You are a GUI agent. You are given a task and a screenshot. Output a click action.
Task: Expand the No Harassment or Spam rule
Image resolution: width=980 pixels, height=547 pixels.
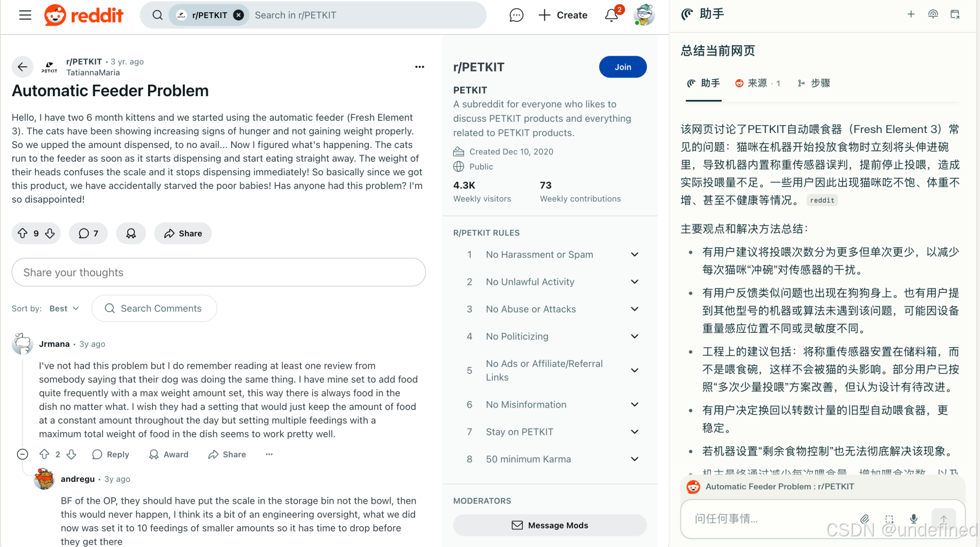(x=635, y=254)
